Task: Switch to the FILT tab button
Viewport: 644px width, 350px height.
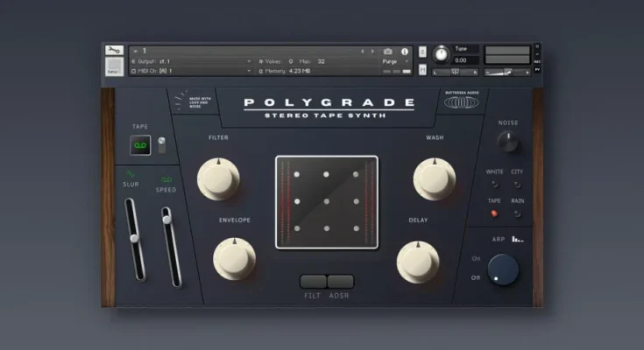Action: 313,282
